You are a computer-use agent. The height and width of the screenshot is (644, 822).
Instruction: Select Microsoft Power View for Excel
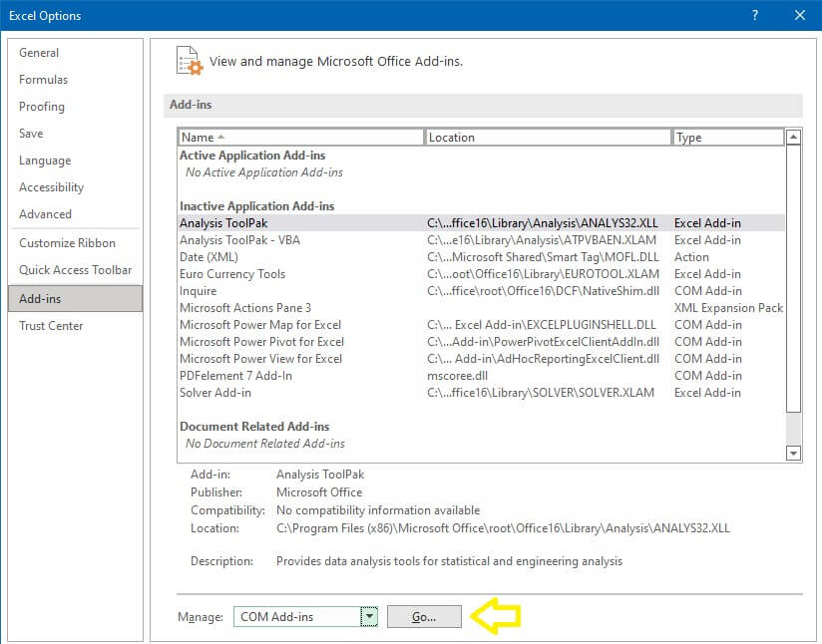coord(481,359)
